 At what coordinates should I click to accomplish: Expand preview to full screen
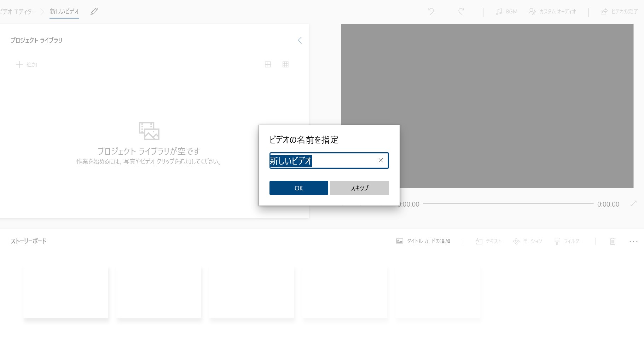point(633,203)
